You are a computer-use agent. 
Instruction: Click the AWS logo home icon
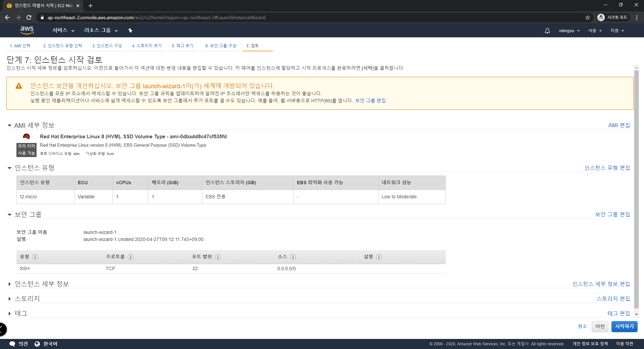[x=27, y=30]
